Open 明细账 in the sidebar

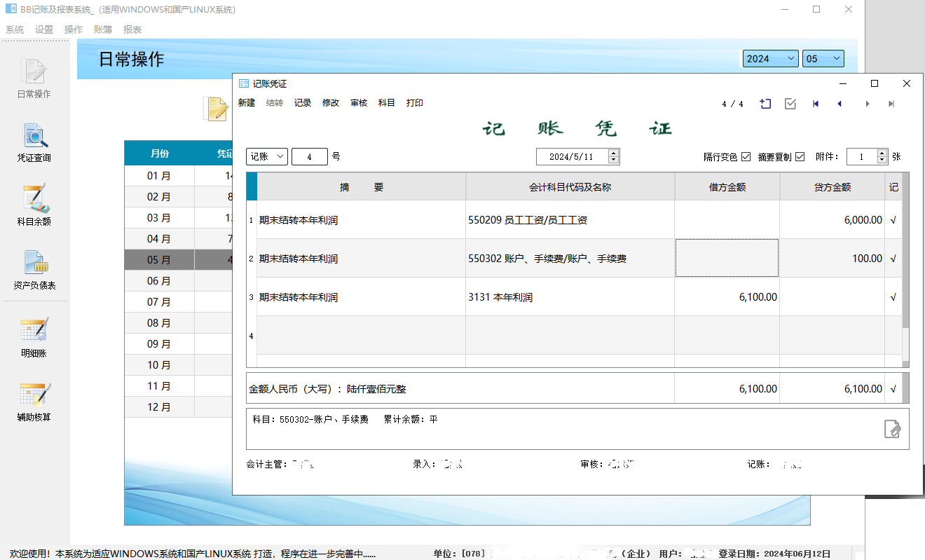click(x=34, y=338)
